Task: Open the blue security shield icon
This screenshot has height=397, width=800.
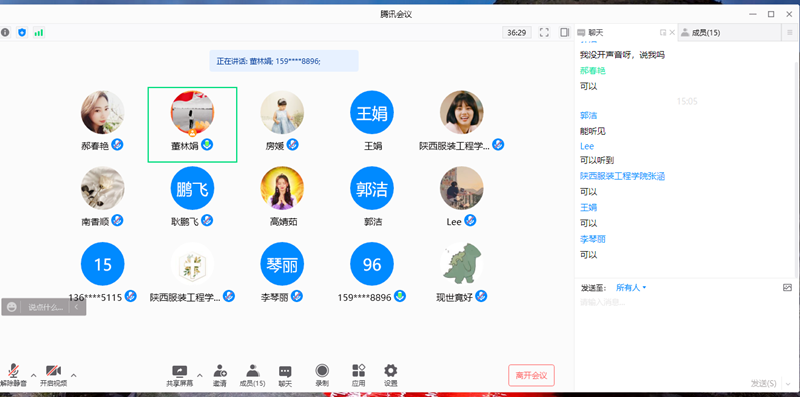Action: point(21,33)
